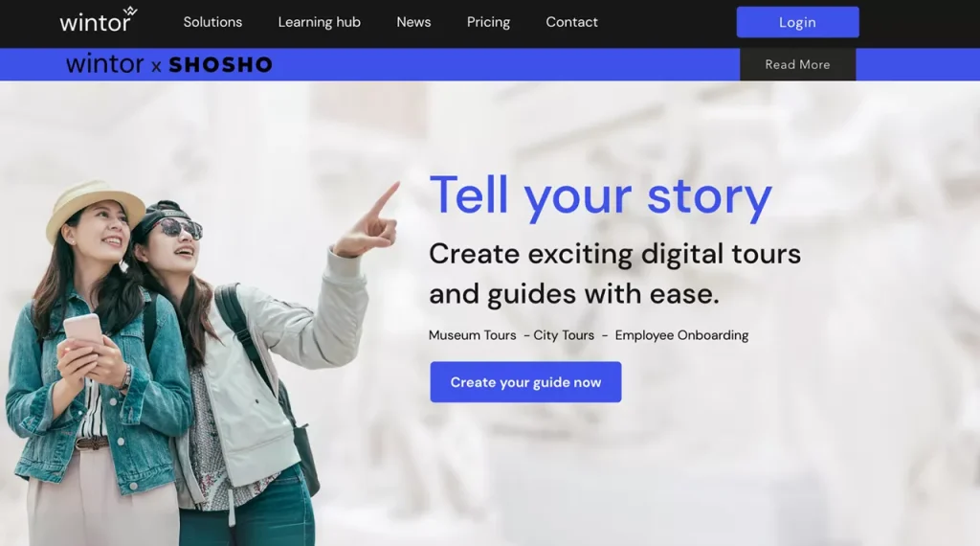Select the Museum Tours text
Screen dimensions: 980x546
(x=473, y=335)
